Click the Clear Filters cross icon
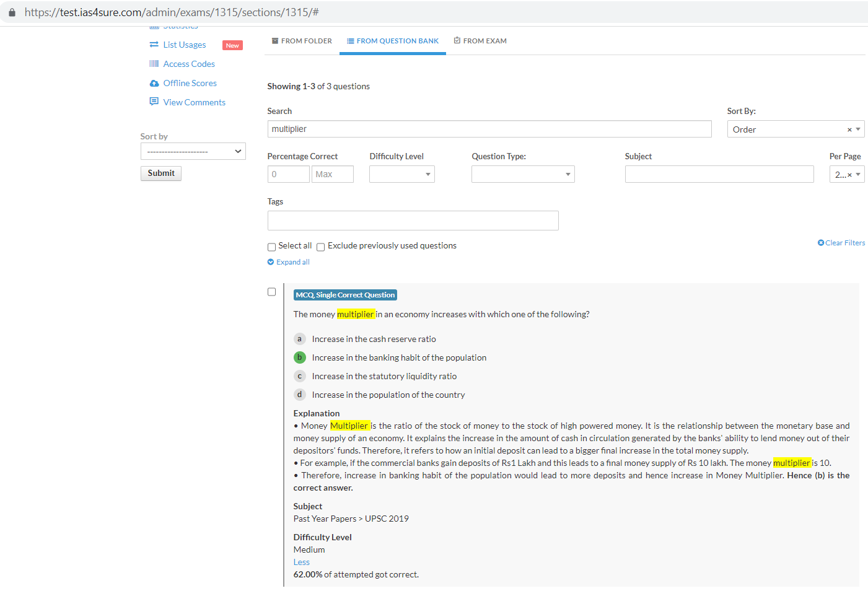 (x=821, y=243)
